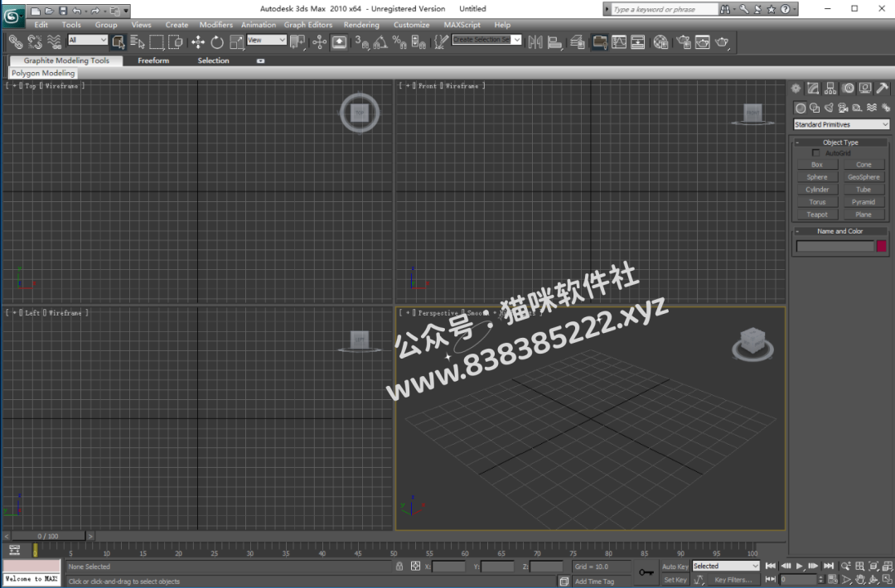Click the time slider 0/100 handle
This screenshot has height=588, width=895.
[49, 536]
